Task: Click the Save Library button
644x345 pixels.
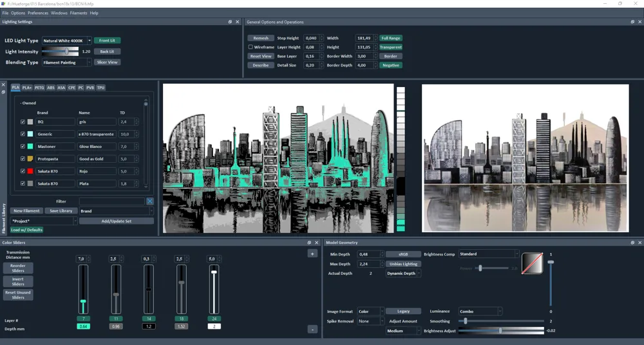Action: pyautogui.click(x=61, y=211)
